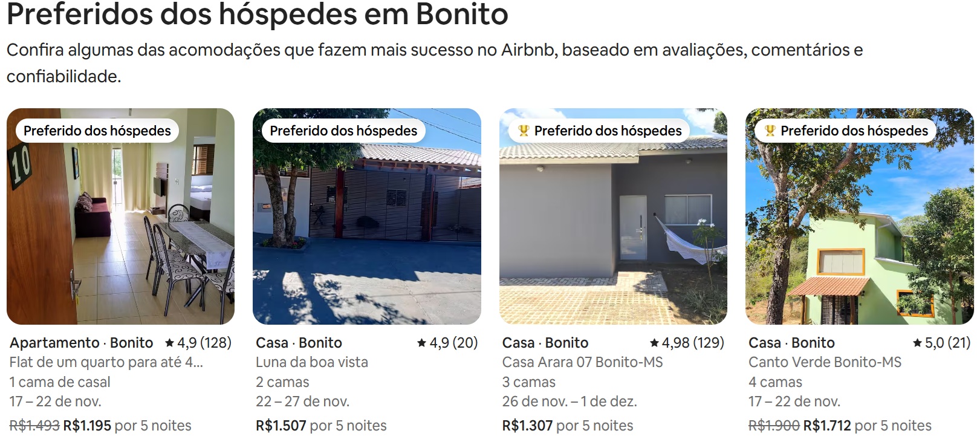The height and width of the screenshot is (442, 980).
Task: Click the 'Preferido dos hóspedes' badge on apartment photo
Action: point(97,131)
